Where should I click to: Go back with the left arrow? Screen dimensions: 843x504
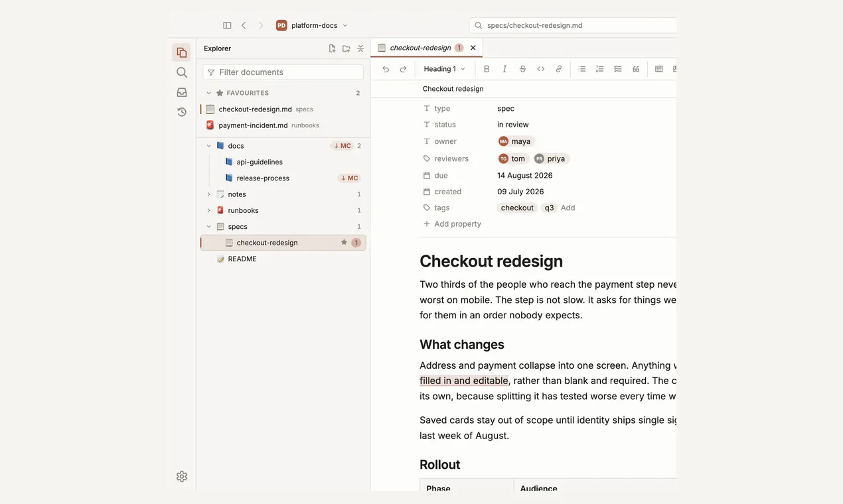click(x=244, y=25)
